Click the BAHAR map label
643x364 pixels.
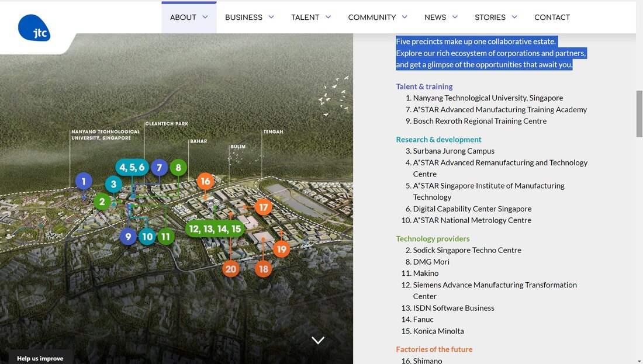199,141
